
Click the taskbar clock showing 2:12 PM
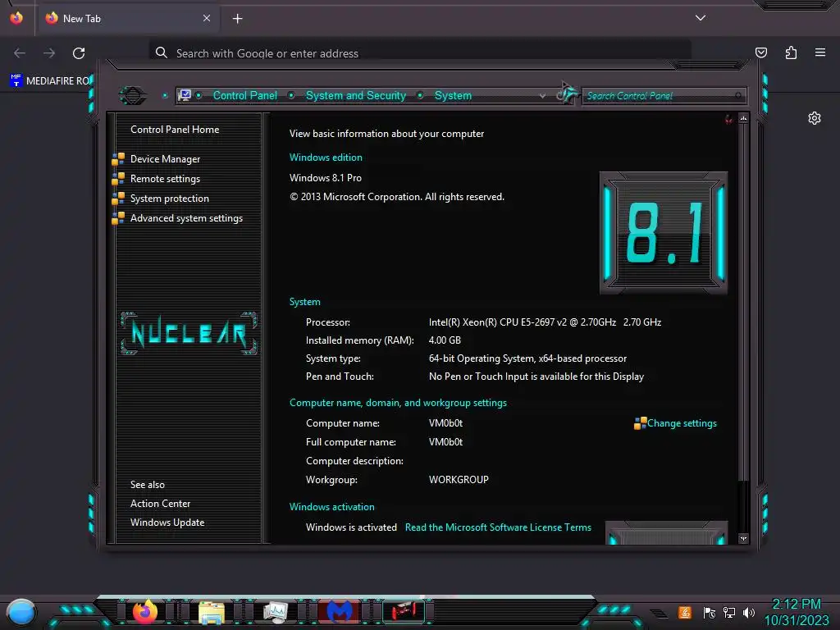pyautogui.click(x=797, y=612)
